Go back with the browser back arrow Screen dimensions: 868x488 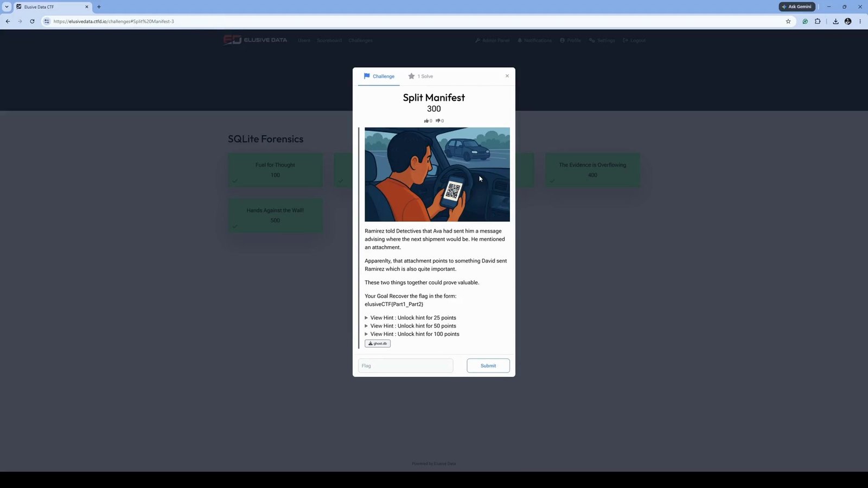pos(8,21)
